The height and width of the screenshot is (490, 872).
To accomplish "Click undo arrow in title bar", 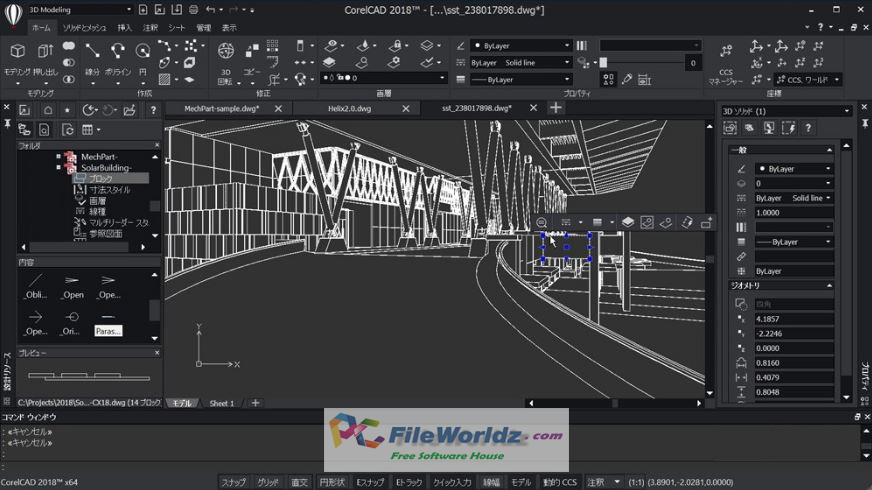I will (210, 9).
